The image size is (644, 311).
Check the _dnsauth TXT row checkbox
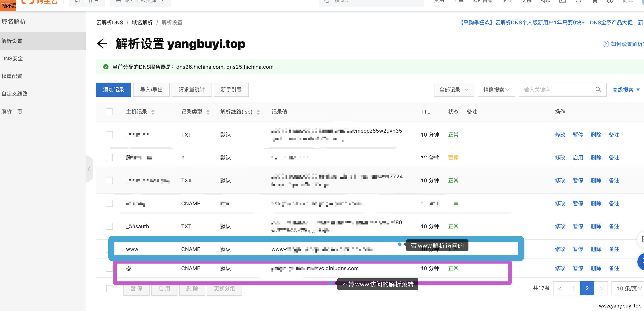click(x=109, y=226)
